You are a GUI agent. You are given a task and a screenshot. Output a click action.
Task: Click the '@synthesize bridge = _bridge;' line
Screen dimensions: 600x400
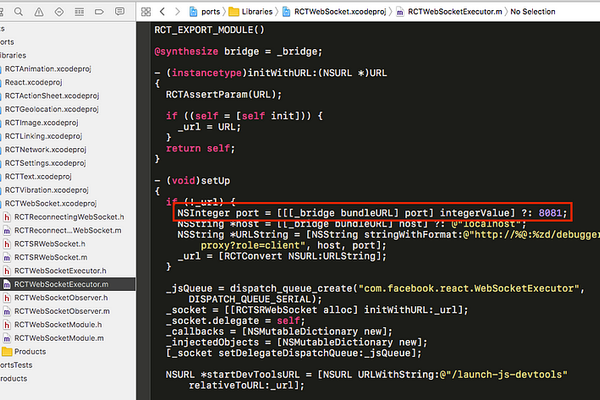tap(238, 51)
